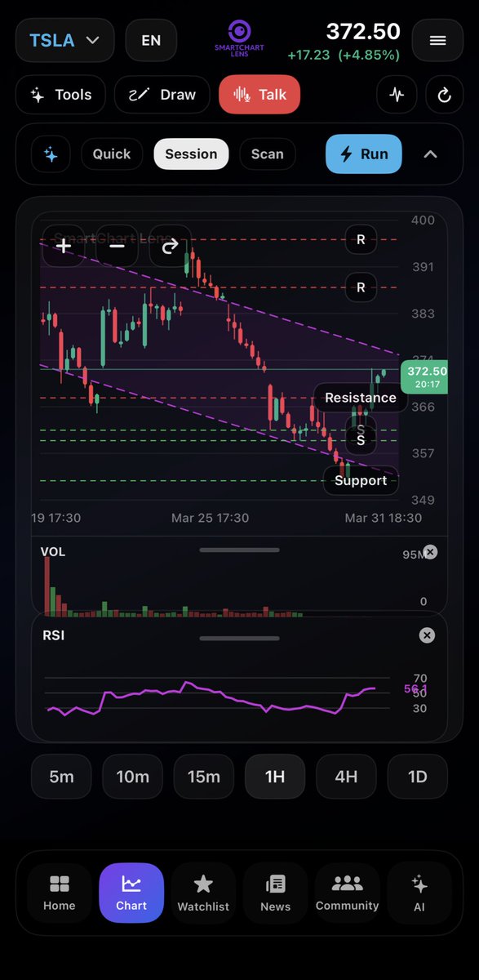Image resolution: width=479 pixels, height=980 pixels.
Task: Tap the S support marker
Action: tap(361, 439)
